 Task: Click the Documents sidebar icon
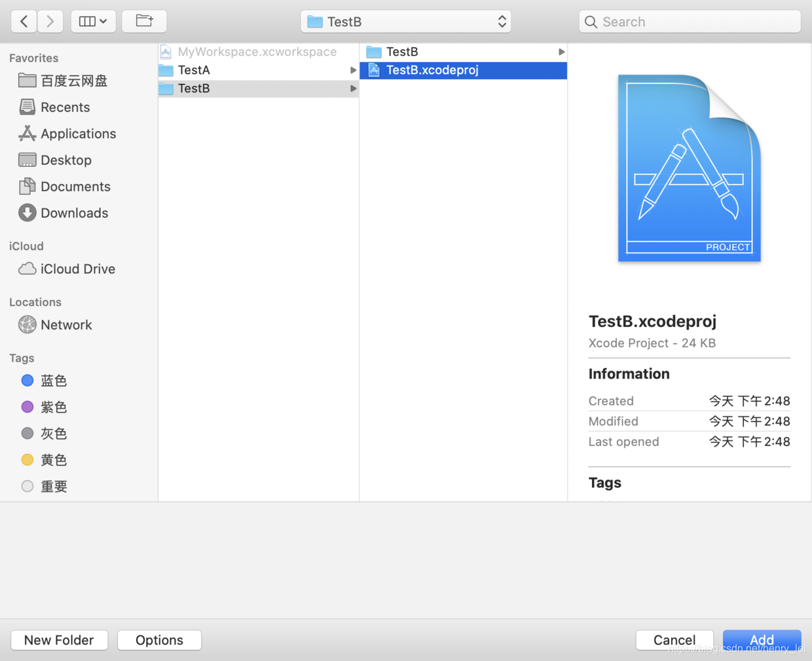[x=28, y=186]
